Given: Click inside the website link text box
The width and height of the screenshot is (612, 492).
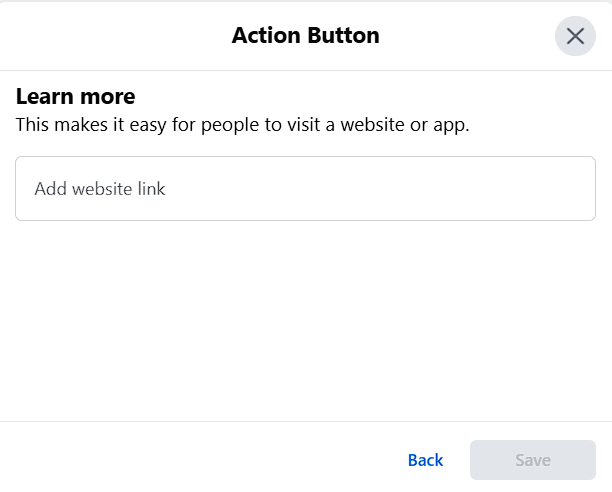Looking at the screenshot, I should [x=305, y=188].
